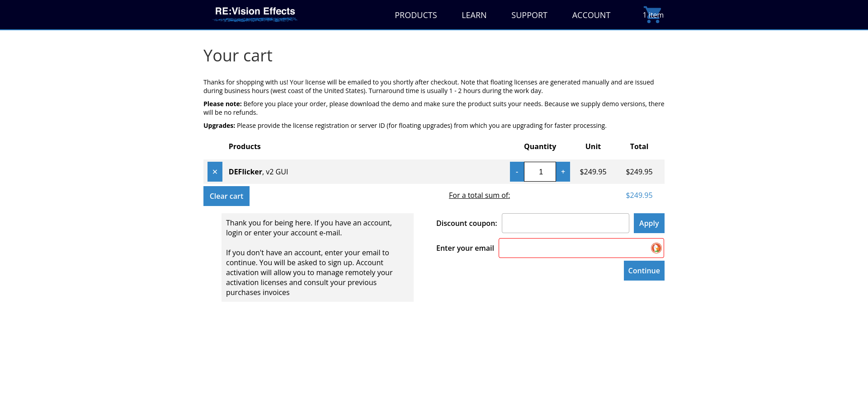Open the shopping cart icon
Image resolution: width=868 pixels, height=417 pixels.
653,14
